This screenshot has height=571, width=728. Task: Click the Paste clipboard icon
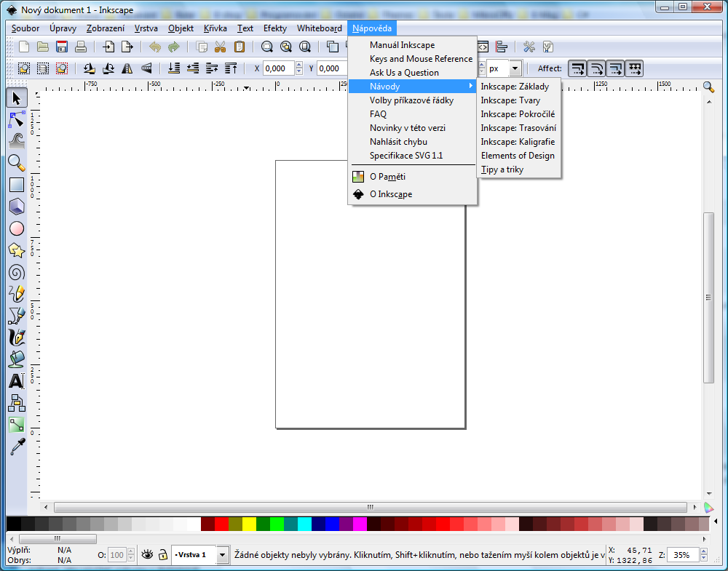[239, 47]
